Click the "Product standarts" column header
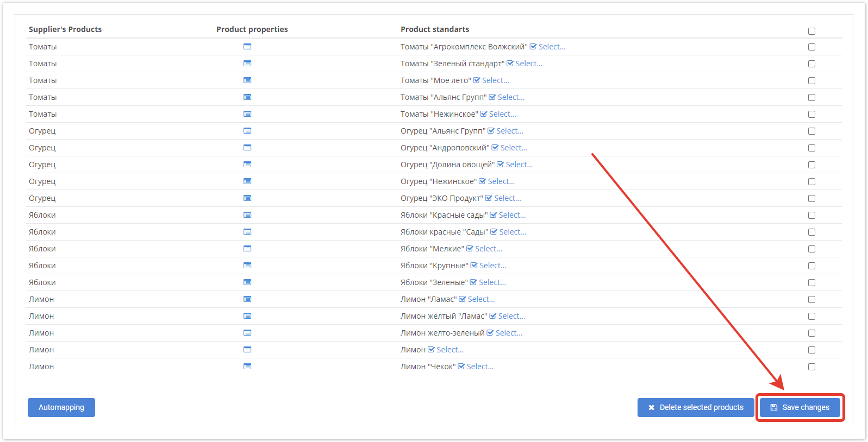868x442 pixels. click(435, 29)
